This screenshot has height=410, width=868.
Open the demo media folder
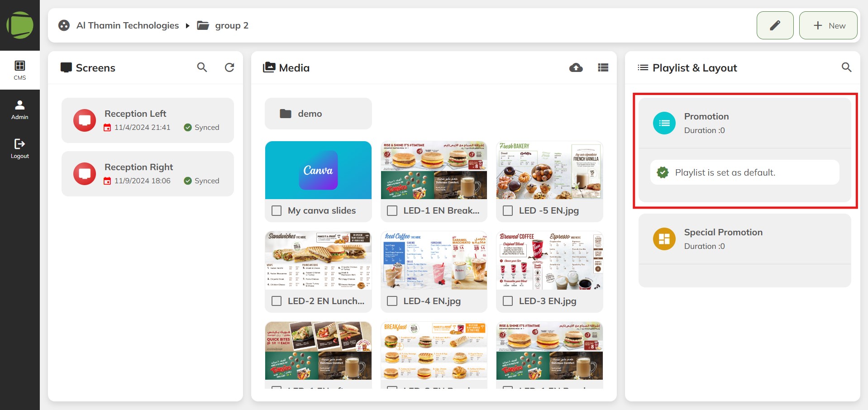[x=318, y=114]
